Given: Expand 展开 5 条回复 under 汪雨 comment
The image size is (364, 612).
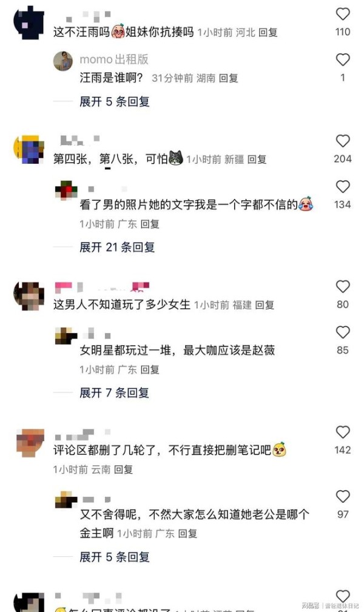Looking at the screenshot, I should [x=115, y=102].
